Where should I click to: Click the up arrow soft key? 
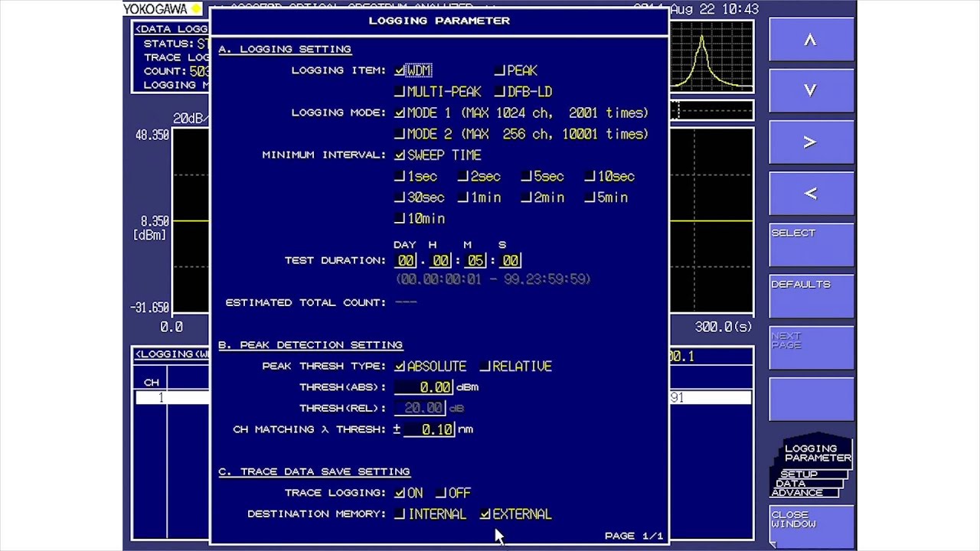[x=811, y=39]
